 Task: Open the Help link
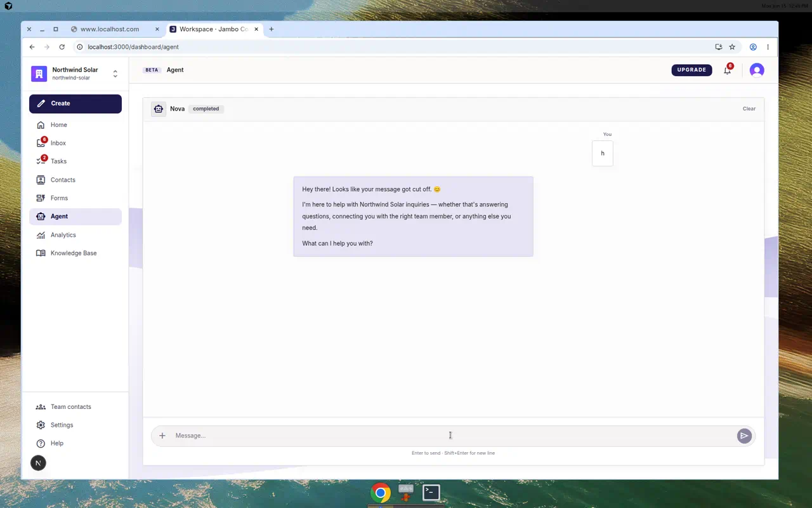[75, 443]
